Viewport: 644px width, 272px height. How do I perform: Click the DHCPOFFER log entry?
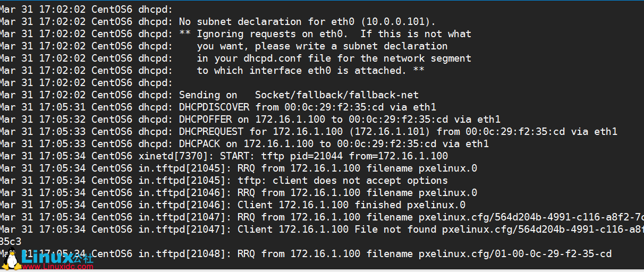[340, 120]
